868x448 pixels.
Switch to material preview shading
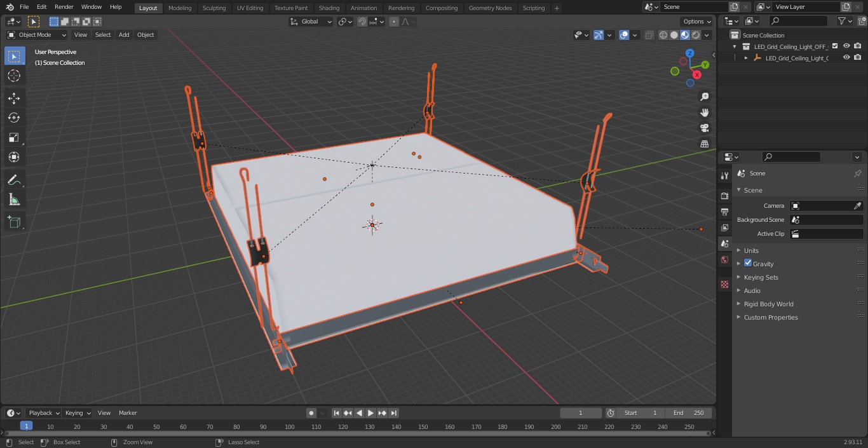(685, 35)
